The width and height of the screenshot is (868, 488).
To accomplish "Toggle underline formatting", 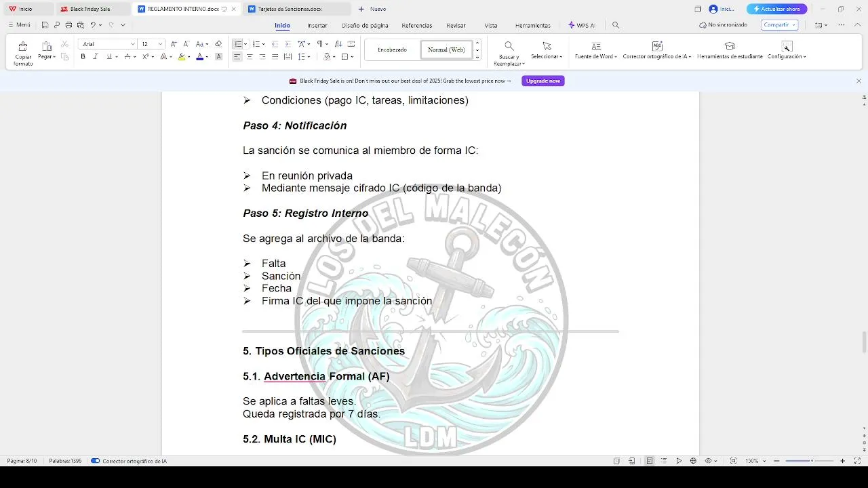I will pos(108,57).
